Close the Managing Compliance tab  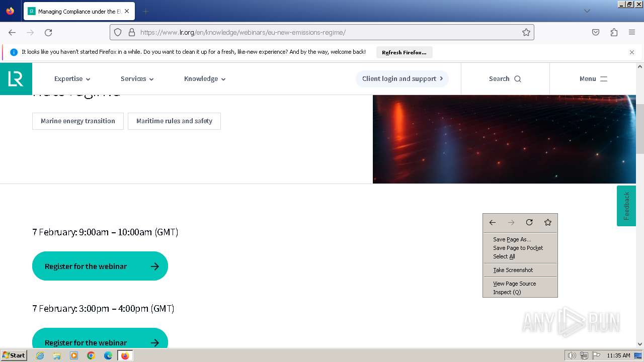[x=127, y=11]
